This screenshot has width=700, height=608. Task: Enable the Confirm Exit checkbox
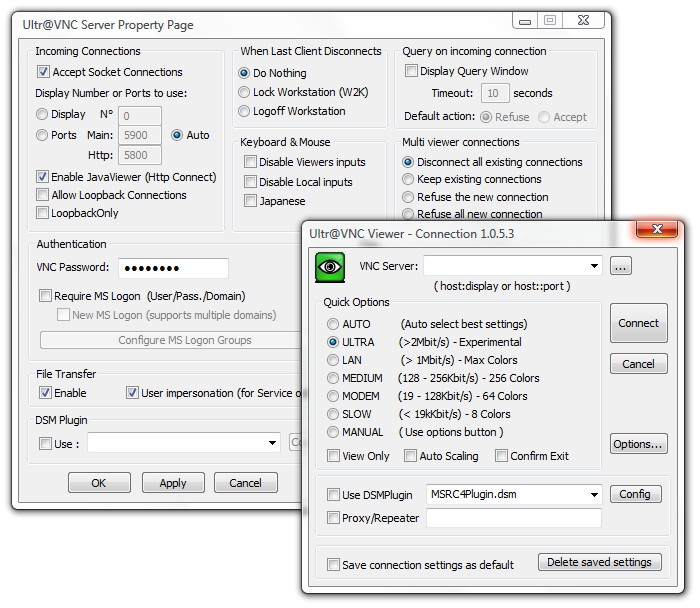pos(501,456)
